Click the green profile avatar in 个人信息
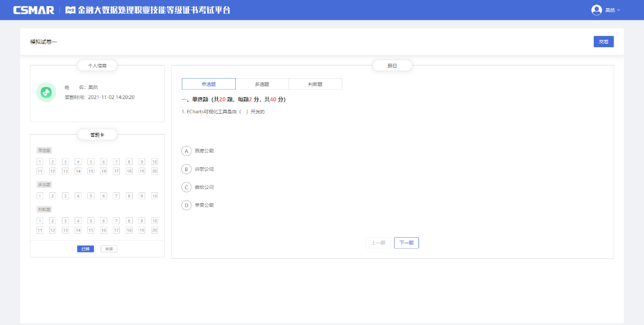This screenshot has height=325, width=644. (46, 92)
